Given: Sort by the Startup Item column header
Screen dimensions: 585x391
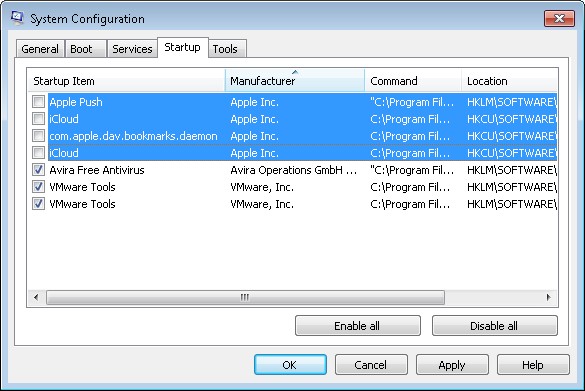Looking at the screenshot, I should click(126, 81).
